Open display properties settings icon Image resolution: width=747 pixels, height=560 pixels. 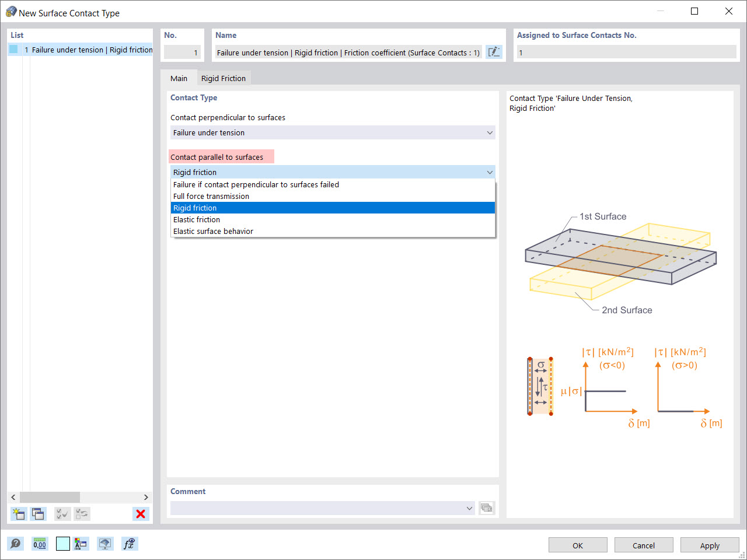(x=81, y=543)
